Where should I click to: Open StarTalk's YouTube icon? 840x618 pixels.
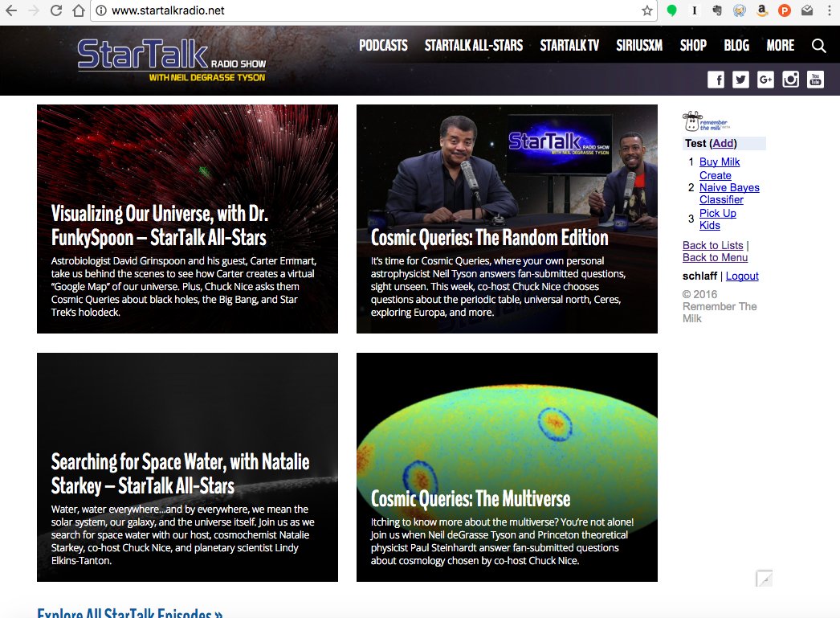point(815,80)
